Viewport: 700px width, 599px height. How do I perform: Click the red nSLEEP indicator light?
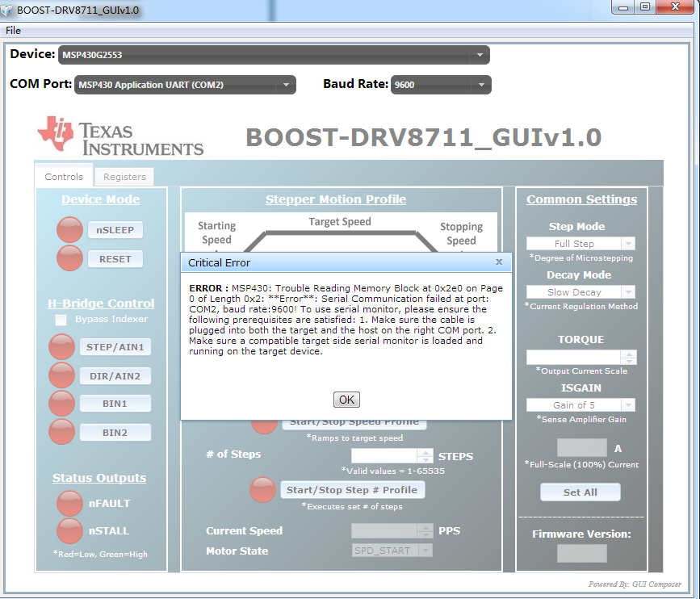(x=69, y=230)
